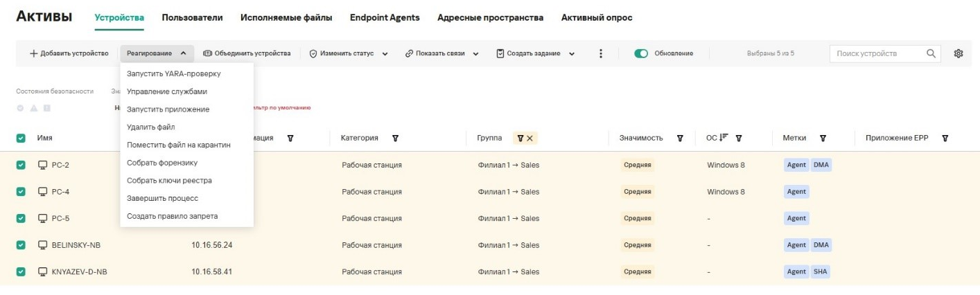Uncheck the PC-2 device checkbox
980x295 pixels.
(x=21, y=165)
